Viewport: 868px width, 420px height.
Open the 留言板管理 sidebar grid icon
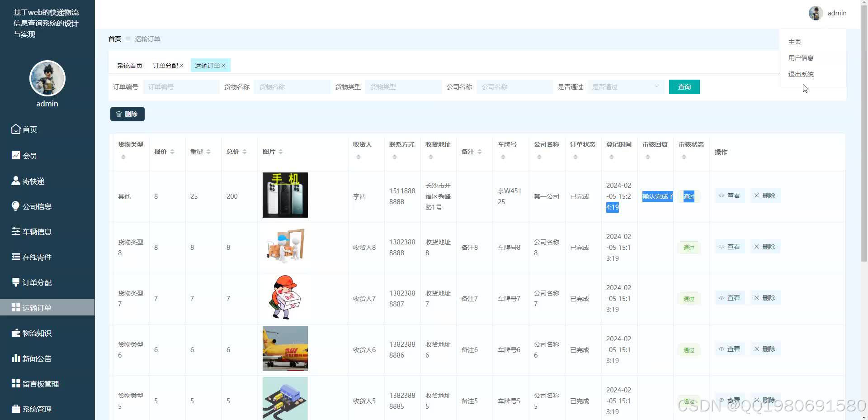click(16, 383)
